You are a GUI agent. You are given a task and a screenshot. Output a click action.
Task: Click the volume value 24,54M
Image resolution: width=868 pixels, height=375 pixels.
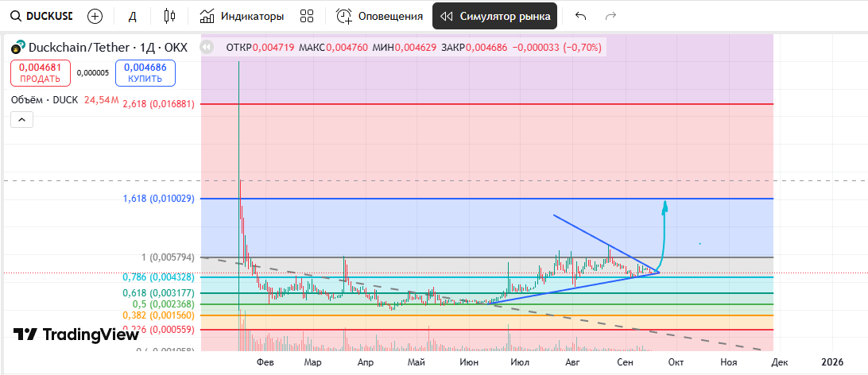pyautogui.click(x=101, y=100)
